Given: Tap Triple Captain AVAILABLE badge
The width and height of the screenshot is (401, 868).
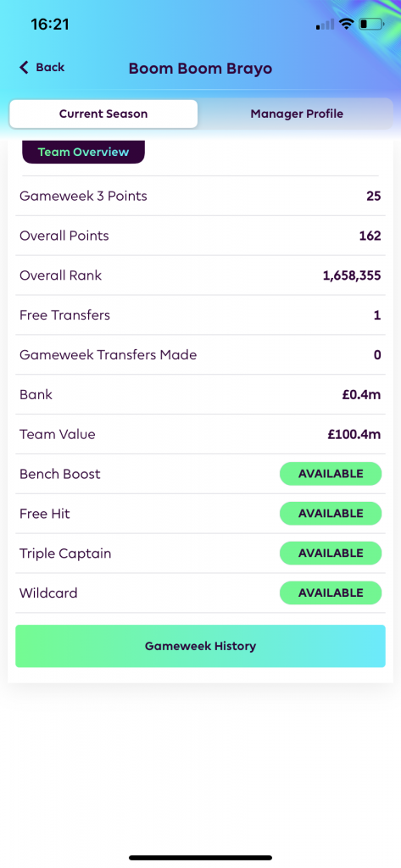Looking at the screenshot, I should pos(331,554).
